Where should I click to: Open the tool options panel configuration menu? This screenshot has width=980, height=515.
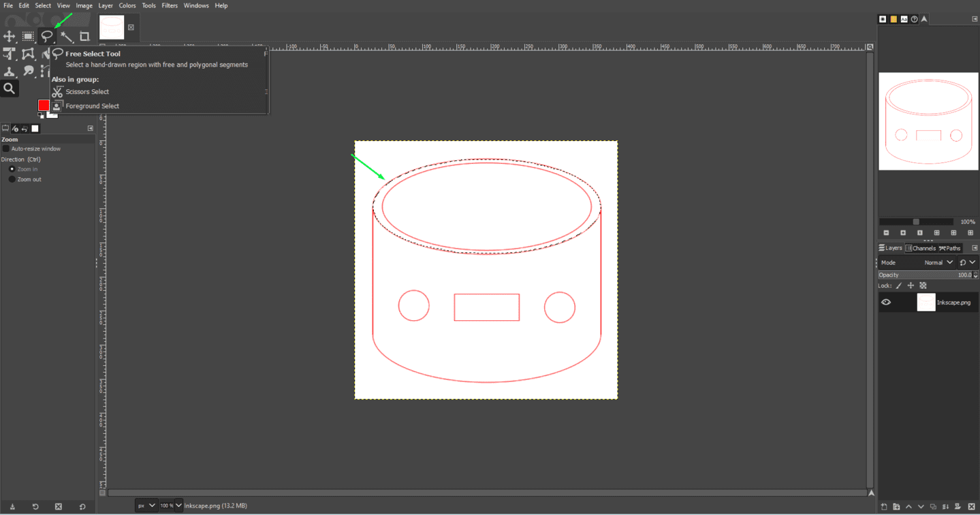point(91,128)
